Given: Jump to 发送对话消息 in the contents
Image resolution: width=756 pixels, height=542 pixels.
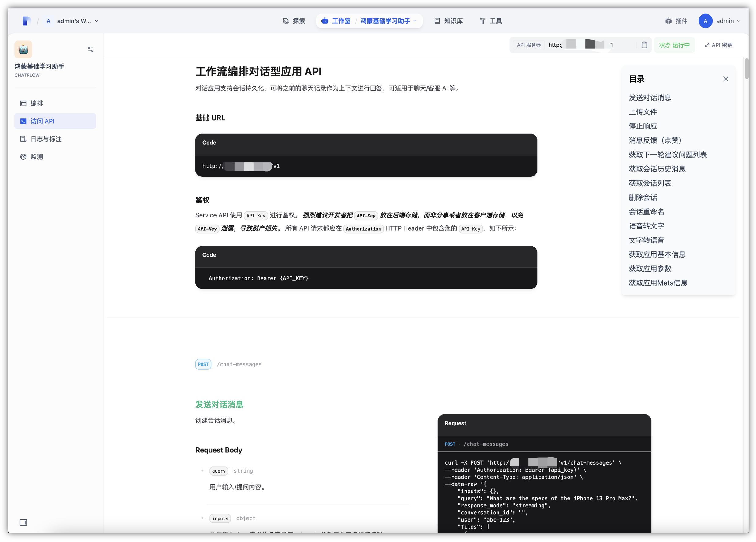Looking at the screenshot, I should [x=650, y=98].
